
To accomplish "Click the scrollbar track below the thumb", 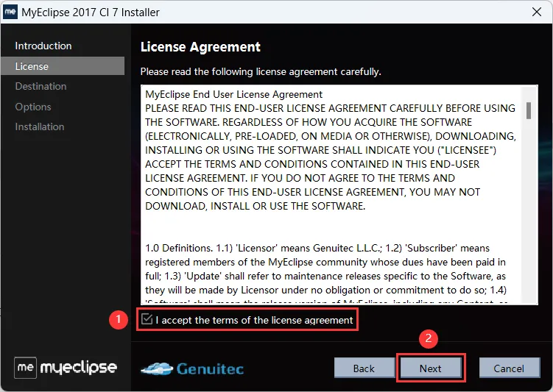I will pyautogui.click(x=528, y=211).
